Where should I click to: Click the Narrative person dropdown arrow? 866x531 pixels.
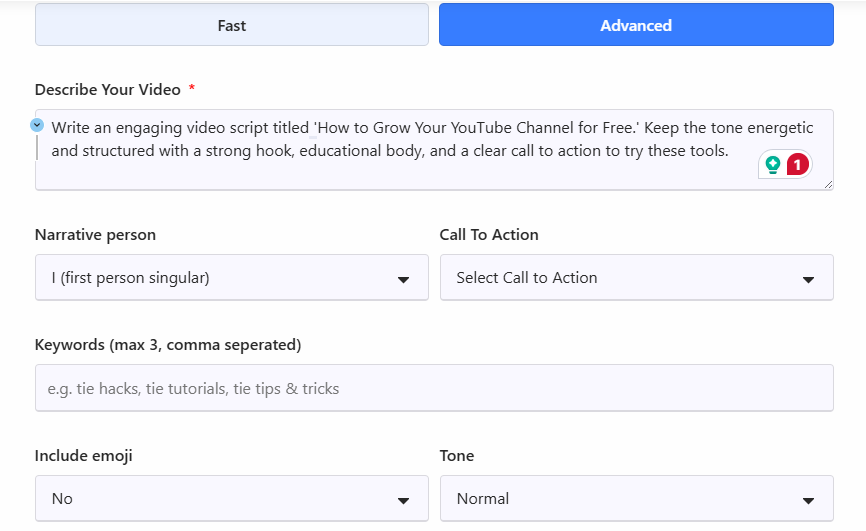coord(403,279)
